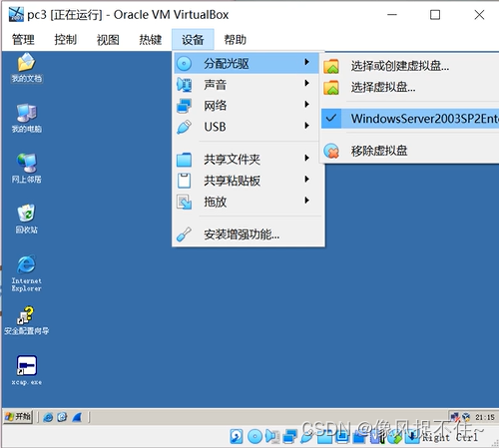499x448 pixels.
Task: Uncheck the WindowsServer2003SP2Ent disk entry
Action: 410,119
